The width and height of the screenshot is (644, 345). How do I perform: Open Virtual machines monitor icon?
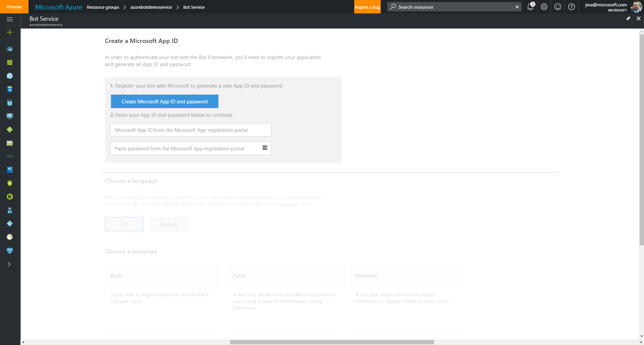click(x=10, y=116)
